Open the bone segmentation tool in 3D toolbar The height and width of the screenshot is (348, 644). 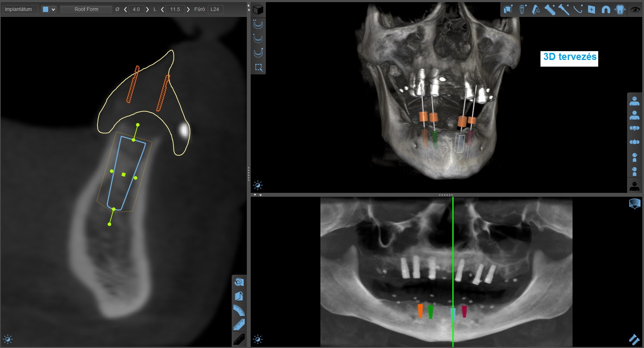[x=508, y=10]
